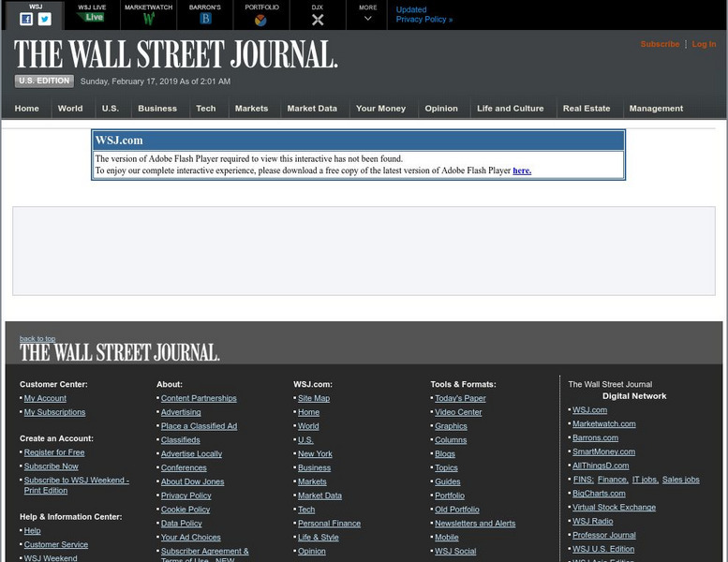Open the Columns footer link
The image size is (728, 562).
pos(451,440)
